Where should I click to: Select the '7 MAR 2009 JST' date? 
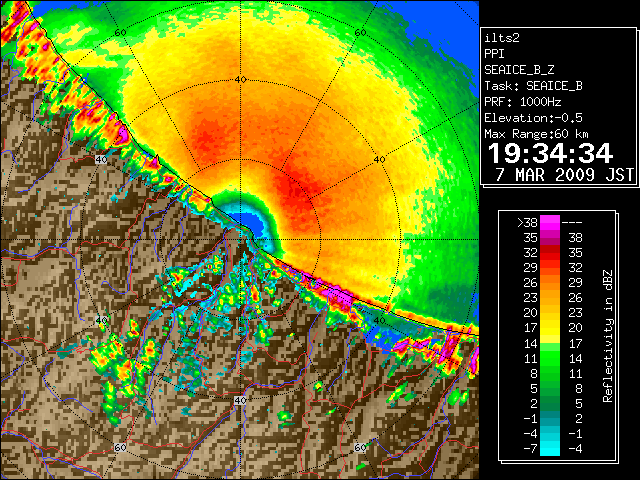click(564, 175)
